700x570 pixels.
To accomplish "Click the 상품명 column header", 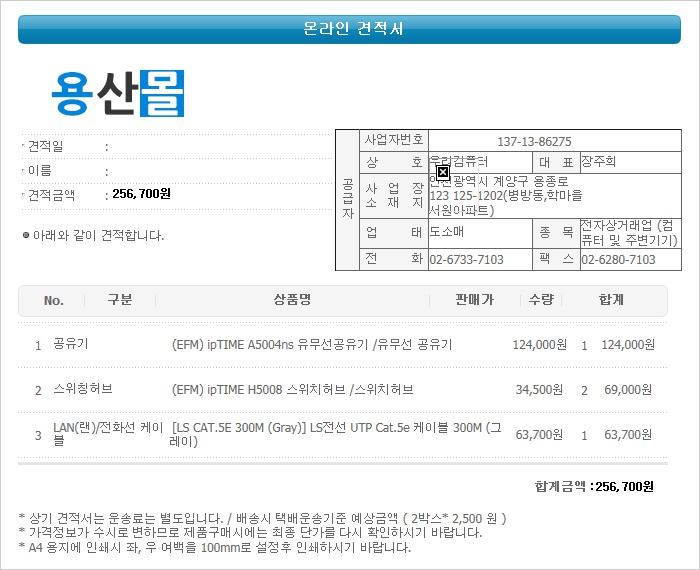I will [292, 300].
